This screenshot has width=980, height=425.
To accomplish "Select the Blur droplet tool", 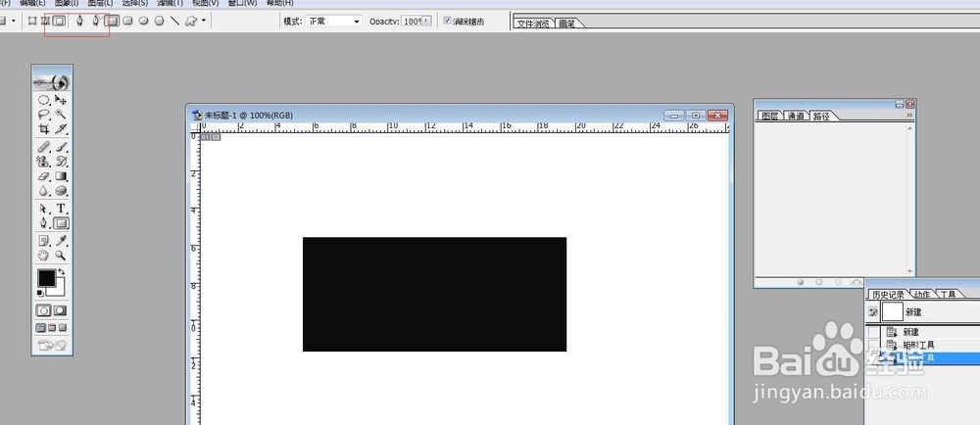I will (44, 191).
